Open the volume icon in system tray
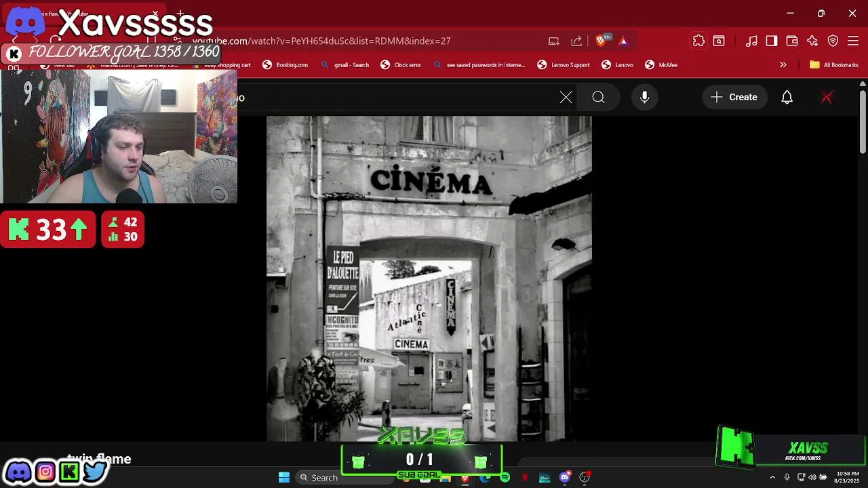 (x=812, y=477)
